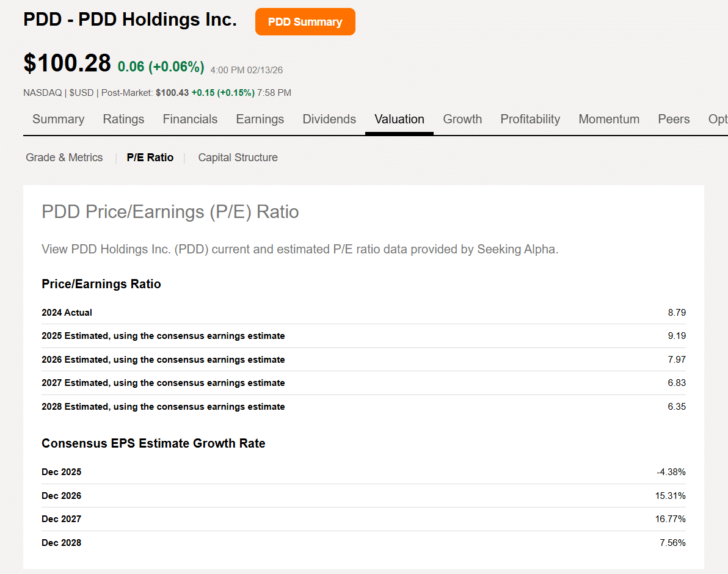This screenshot has height=574, width=728.
Task: Open the Summary tab
Action: [58, 119]
